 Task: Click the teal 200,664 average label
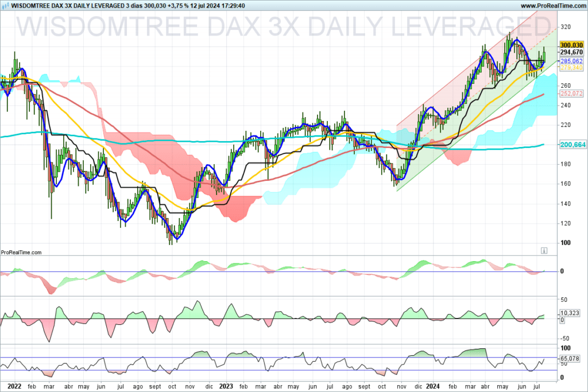(x=572, y=145)
